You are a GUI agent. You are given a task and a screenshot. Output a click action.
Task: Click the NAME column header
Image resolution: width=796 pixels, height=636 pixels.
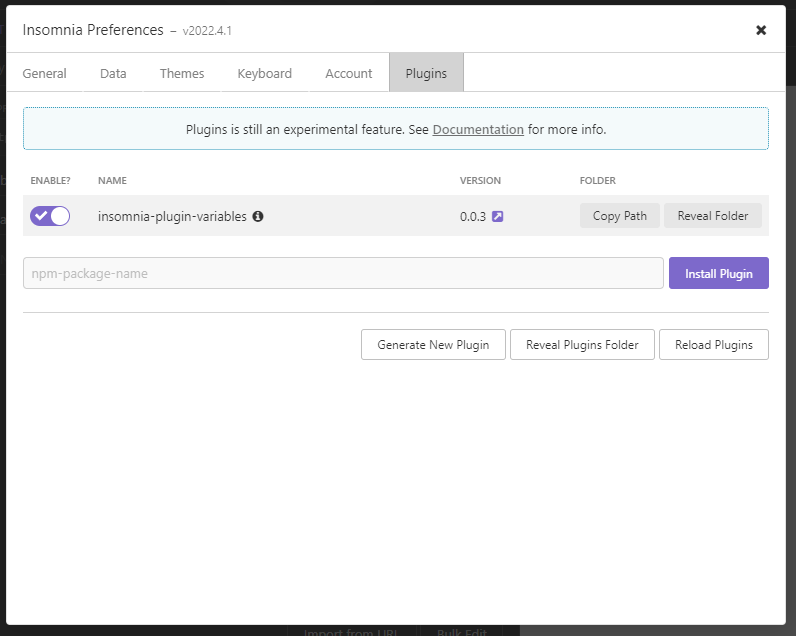(x=112, y=181)
